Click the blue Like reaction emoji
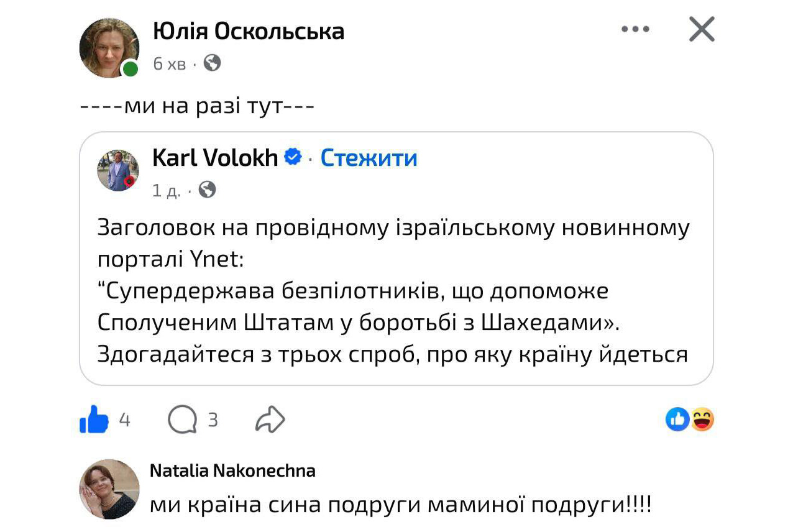Image resolution: width=793 pixels, height=532 pixels. click(677, 420)
